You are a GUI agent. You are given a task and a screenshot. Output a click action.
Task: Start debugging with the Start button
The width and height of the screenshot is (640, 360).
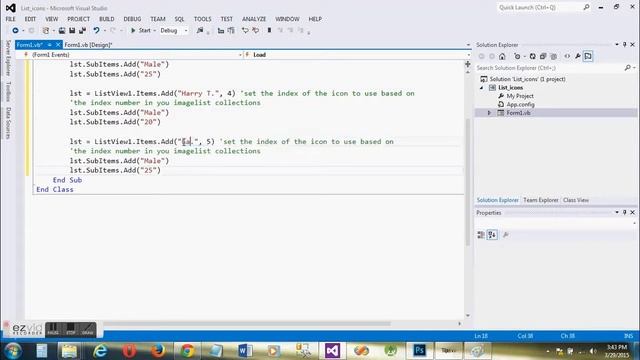(x=140, y=31)
